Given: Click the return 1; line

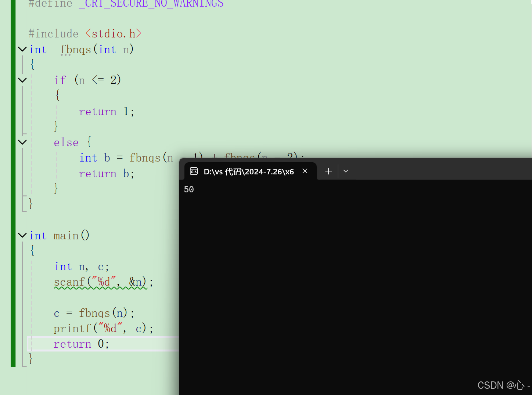Looking at the screenshot, I should click(x=107, y=112).
